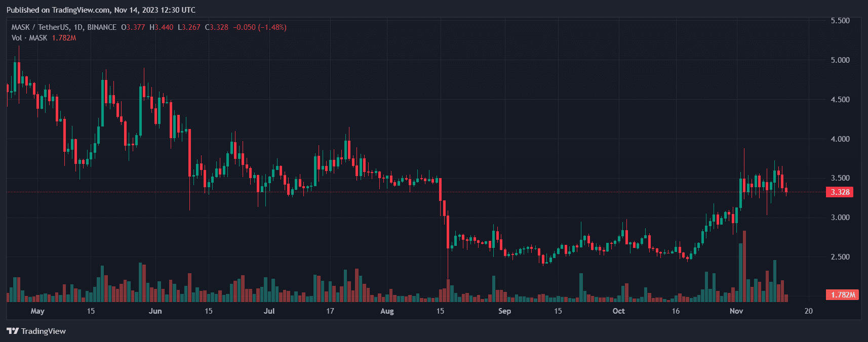Click the '20' date label on time axis
868x342 pixels.
click(x=809, y=311)
